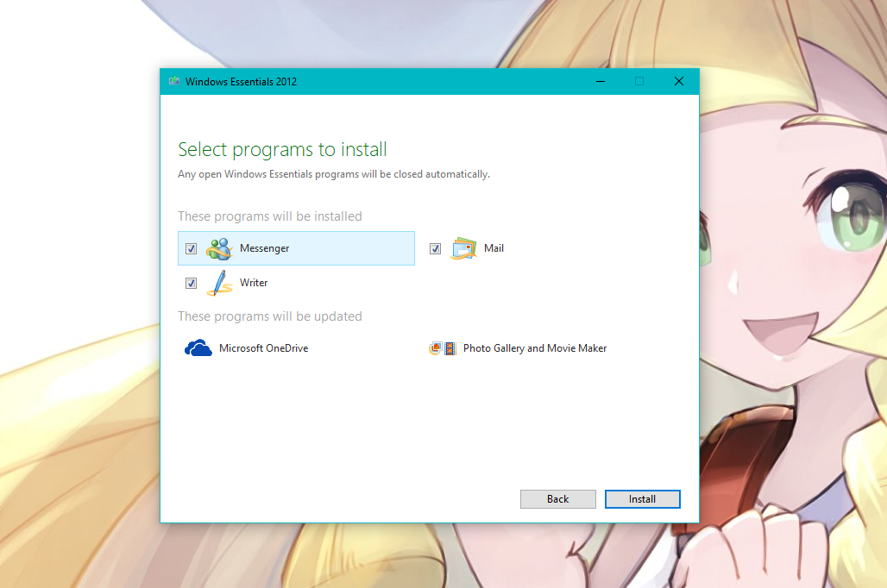
Task: Select the Mail label text
Action: 494,248
